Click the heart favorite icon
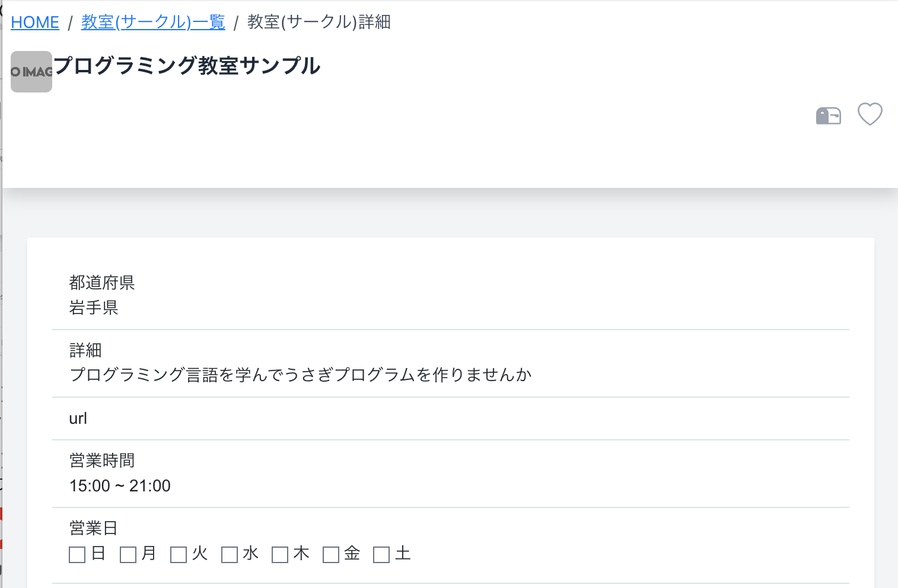This screenshot has width=898, height=588. tap(870, 114)
